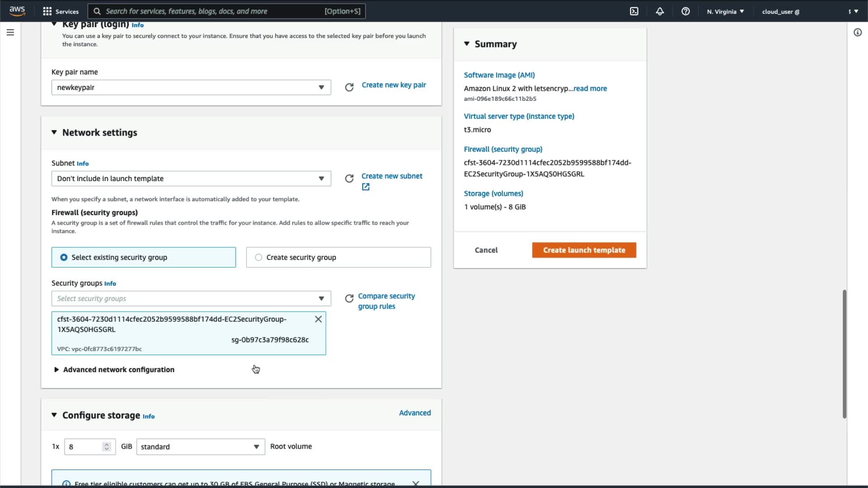Open the Services menu
The image size is (868, 488).
[61, 11]
